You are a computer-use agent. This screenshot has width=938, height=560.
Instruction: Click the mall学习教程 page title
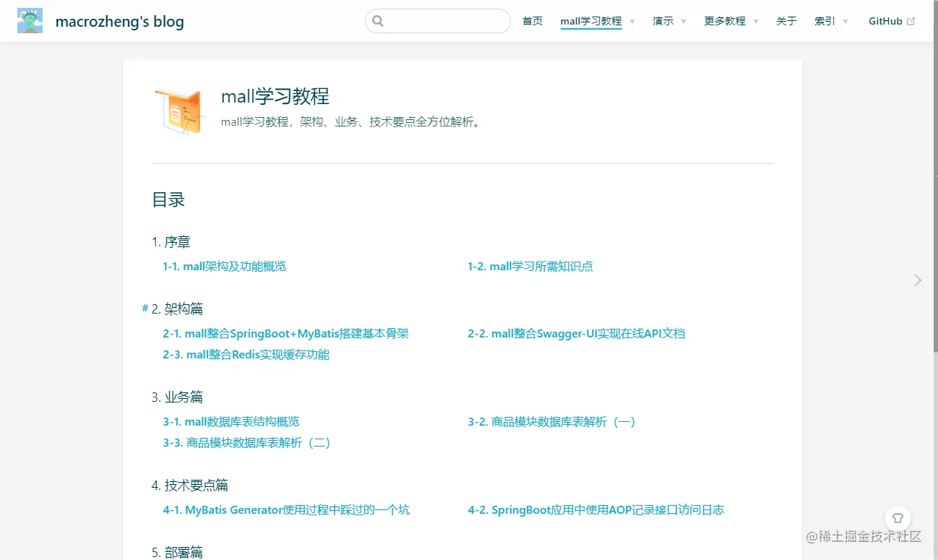pyautogui.click(x=275, y=95)
